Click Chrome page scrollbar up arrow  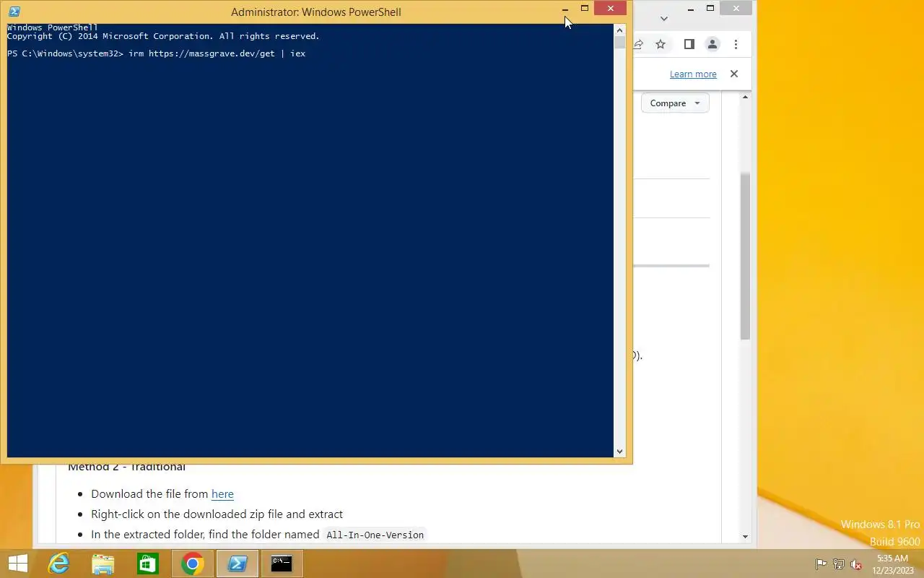click(745, 96)
